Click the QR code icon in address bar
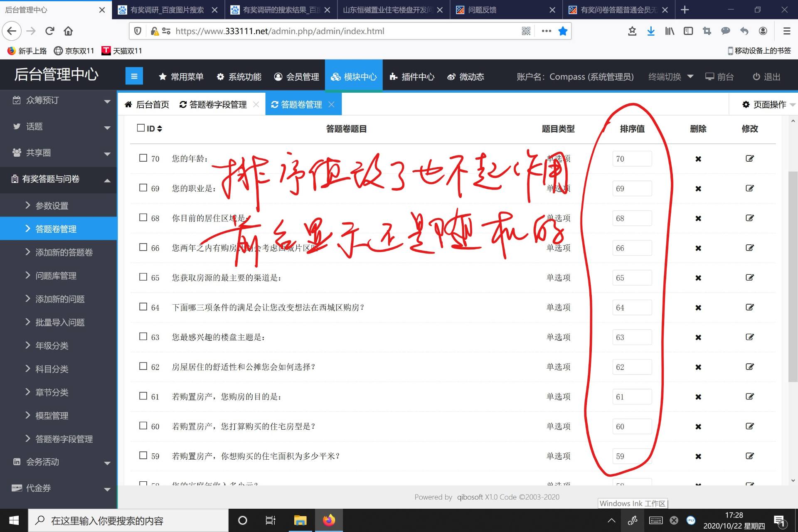This screenshot has width=798, height=532. (x=526, y=31)
